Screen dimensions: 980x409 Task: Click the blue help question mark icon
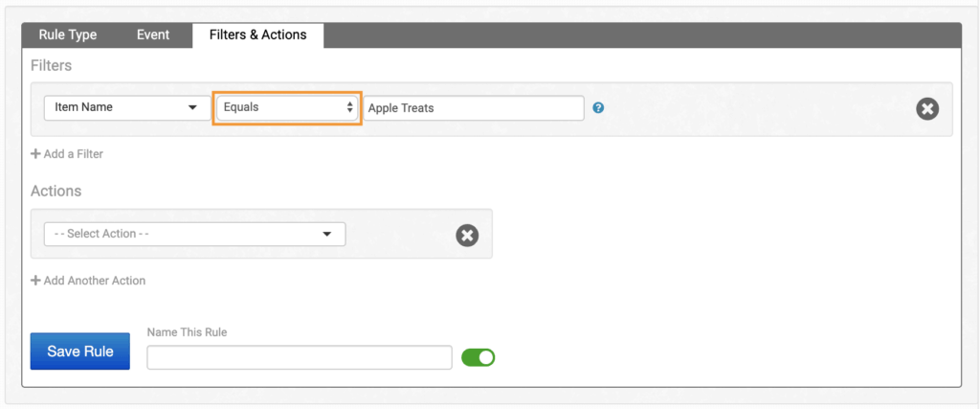coord(598,108)
